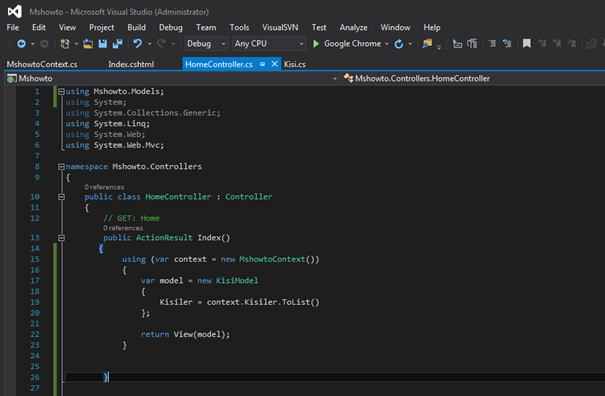Open the Redo history dropdown arrow
Screen dimensions: 605x396
tap(173, 44)
